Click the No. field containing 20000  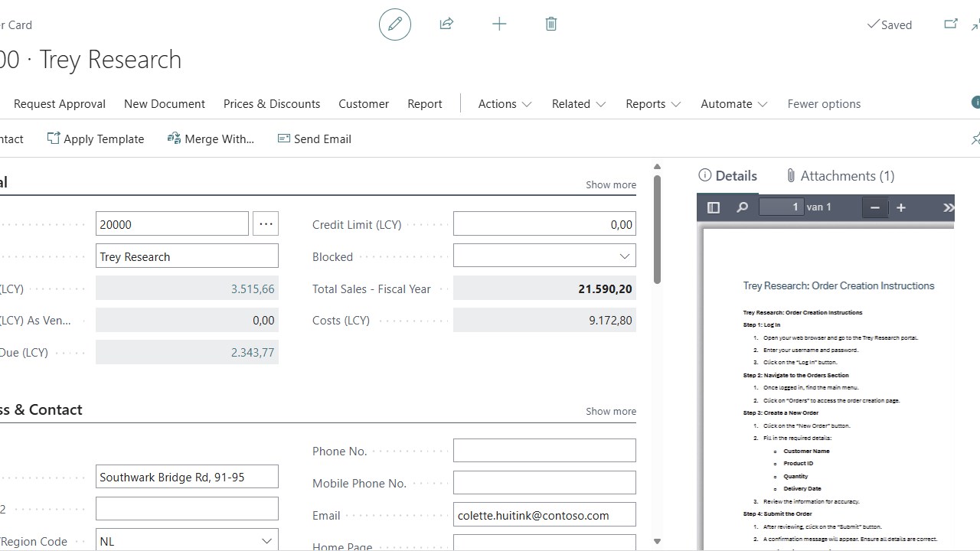(x=172, y=224)
